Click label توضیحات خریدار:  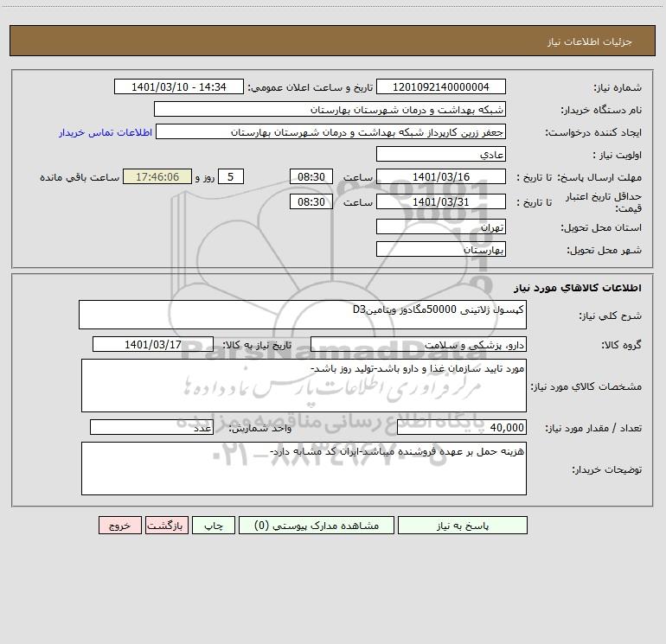tap(607, 469)
